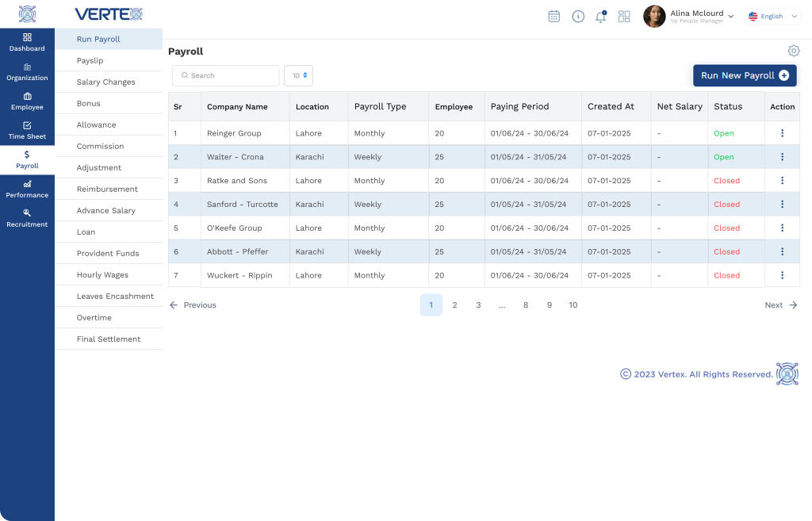Expand the Alina Mclourd user dropdown chevron
The height and width of the screenshot is (521, 812).
pos(730,17)
